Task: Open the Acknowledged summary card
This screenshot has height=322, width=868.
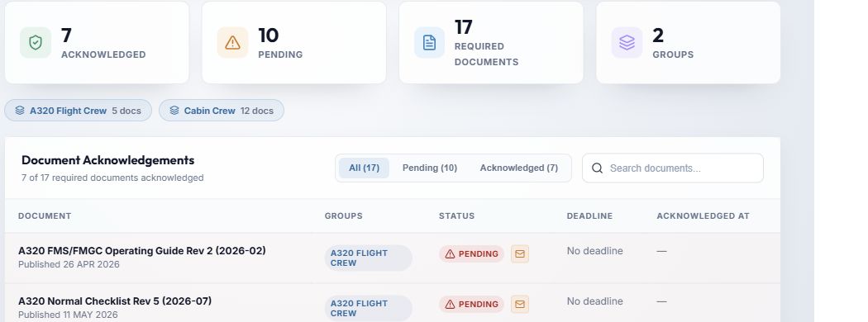Action: click(x=97, y=43)
